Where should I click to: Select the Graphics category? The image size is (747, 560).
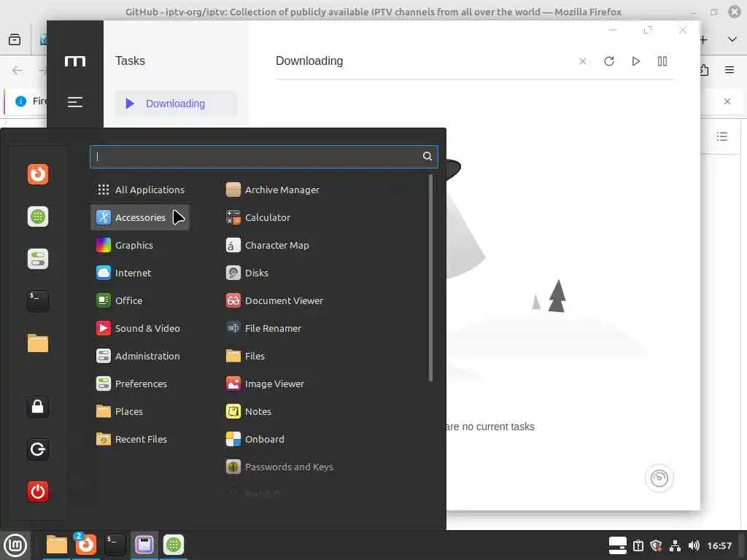pyautogui.click(x=140, y=245)
